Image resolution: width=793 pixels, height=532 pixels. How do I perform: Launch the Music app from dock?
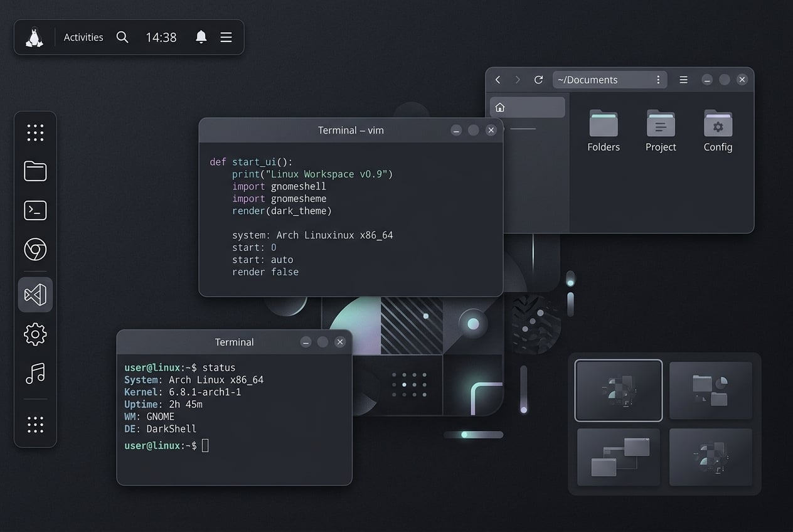pos(35,373)
